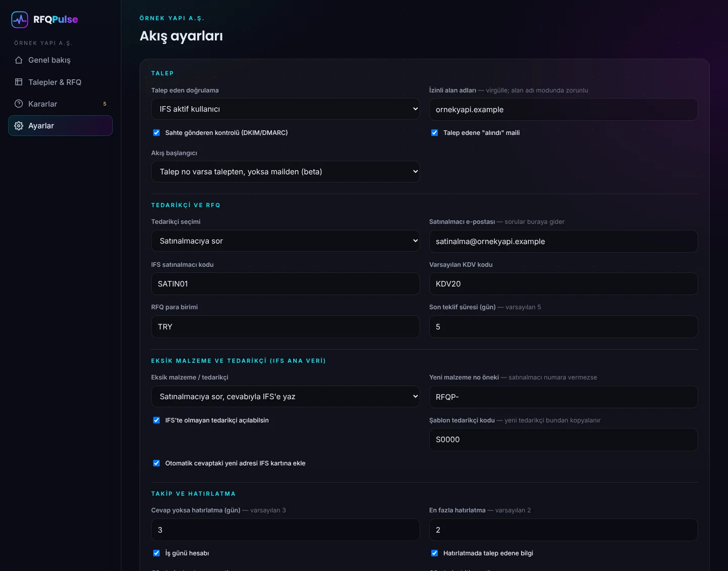Click the İzinli alan adları input field
Image resolution: width=728 pixels, height=571 pixels.
(564, 110)
